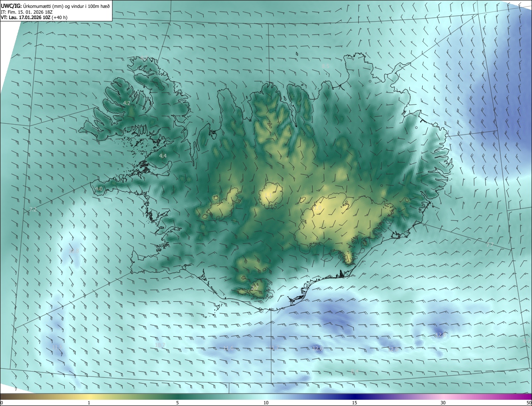Click the colorbar tick label 0

point(2,403)
